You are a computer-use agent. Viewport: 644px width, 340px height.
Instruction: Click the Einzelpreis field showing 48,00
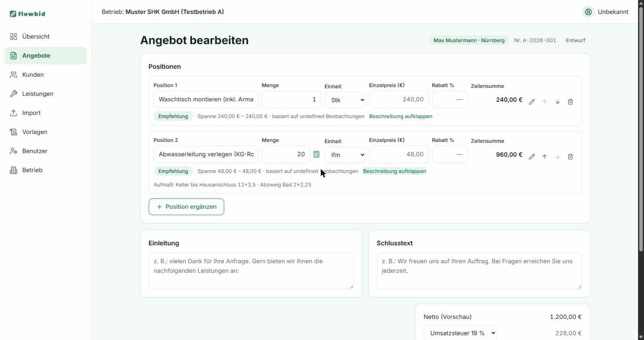[399, 154]
